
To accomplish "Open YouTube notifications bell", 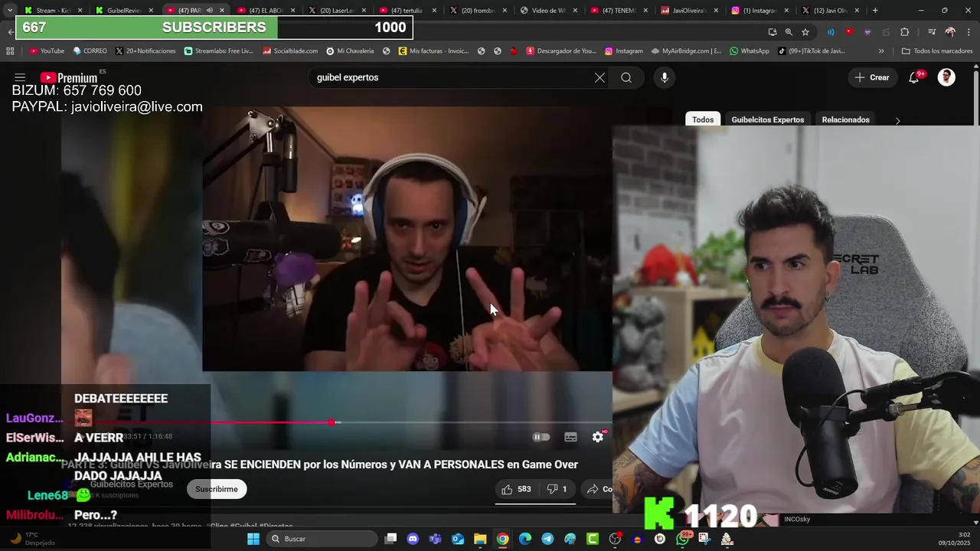I will coord(914,77).
